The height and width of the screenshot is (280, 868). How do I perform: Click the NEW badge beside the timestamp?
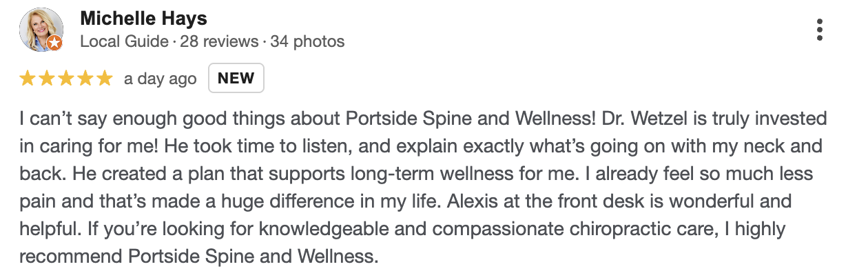(x=236, y=79)
